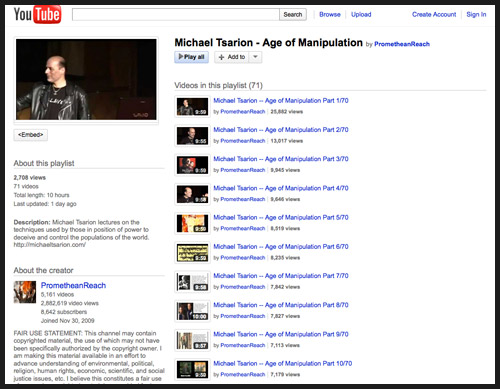Open PrometheanReach link under Part 2/70

click(x=243, y=141)
